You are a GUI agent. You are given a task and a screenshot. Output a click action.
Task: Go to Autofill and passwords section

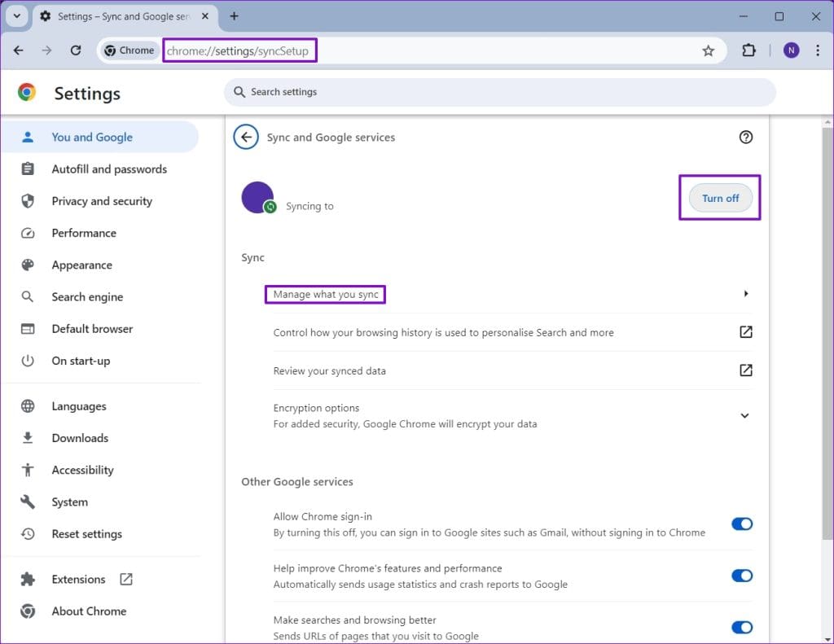tap(108, 169)
